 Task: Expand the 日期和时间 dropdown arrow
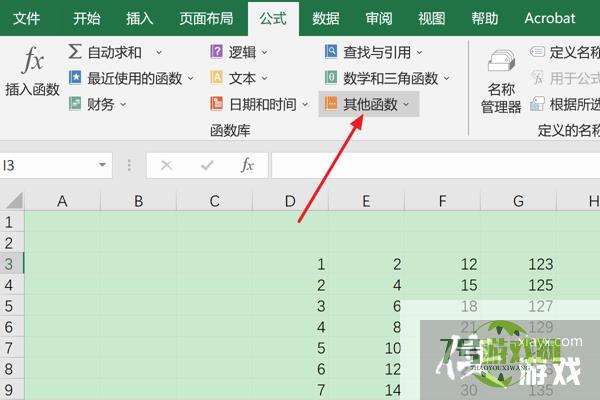coord(305,104)
